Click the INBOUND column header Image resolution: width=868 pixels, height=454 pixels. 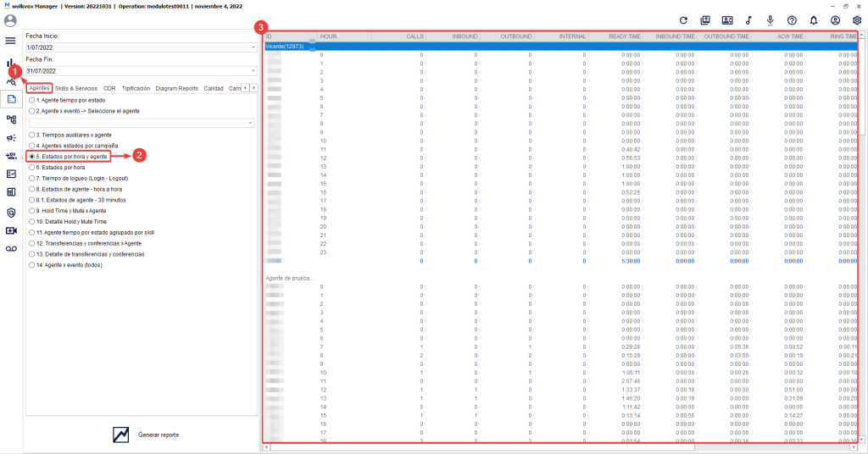click(453, 36)
